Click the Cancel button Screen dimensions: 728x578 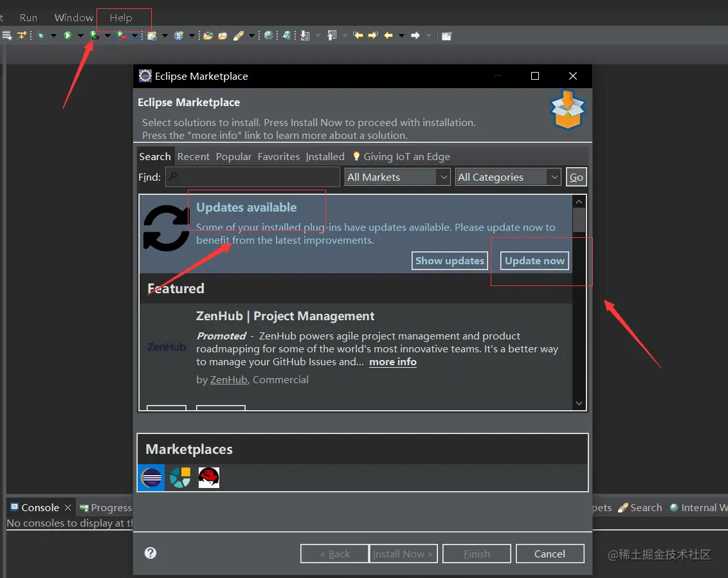point(550,554)
